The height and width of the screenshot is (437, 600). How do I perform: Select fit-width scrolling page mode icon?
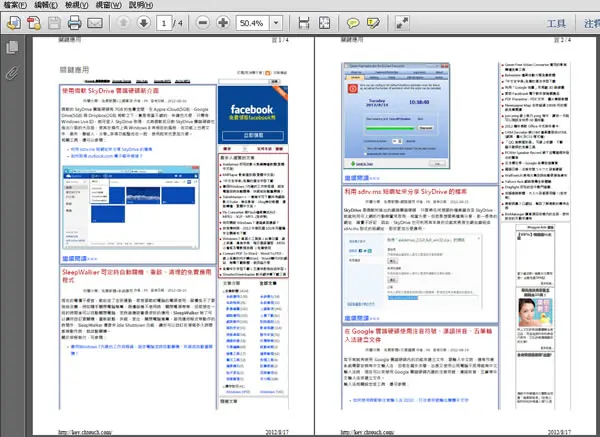click(x=304, y=23)
